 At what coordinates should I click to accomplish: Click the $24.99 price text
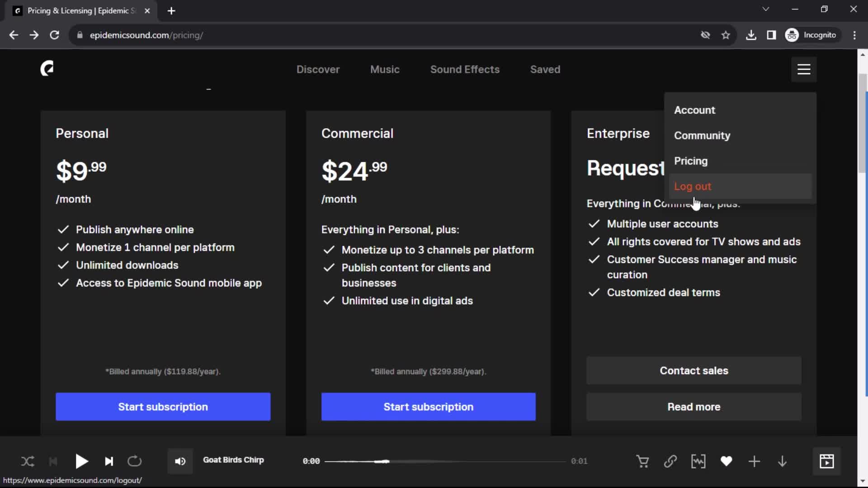(x=354, y=171)
